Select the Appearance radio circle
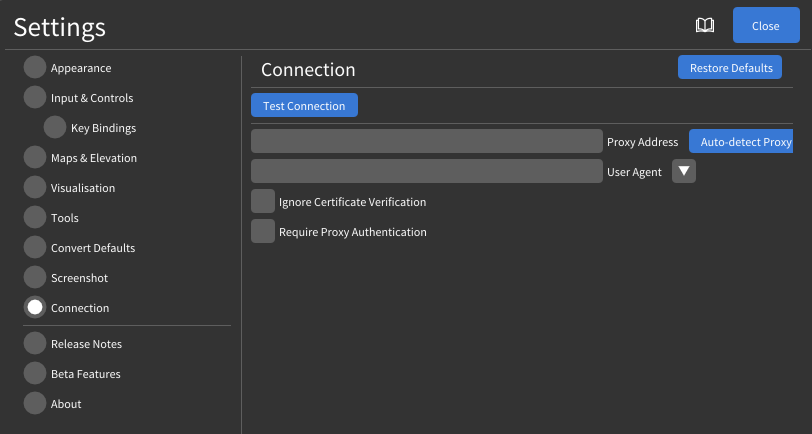Viewport: 812px width, 434px height. tap(35, 68)
